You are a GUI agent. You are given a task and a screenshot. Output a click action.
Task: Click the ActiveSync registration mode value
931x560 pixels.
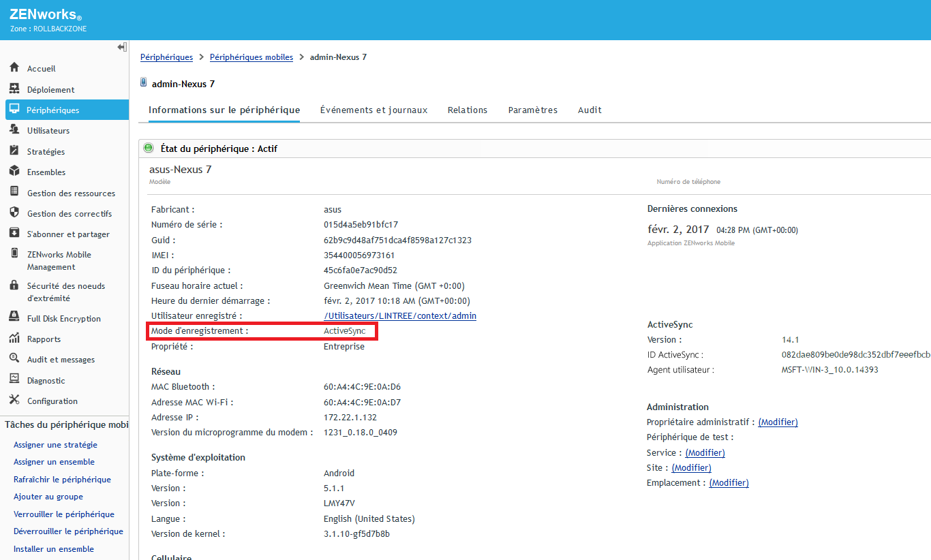point(344,331)
